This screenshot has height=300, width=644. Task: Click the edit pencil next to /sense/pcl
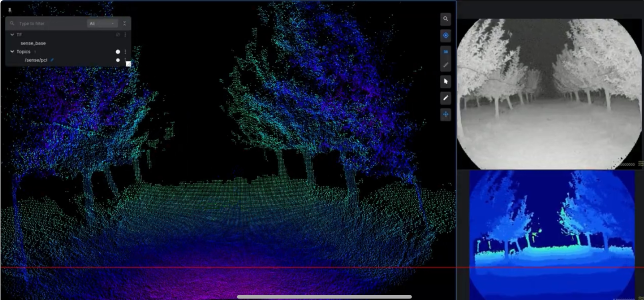[x=52, y=60]
